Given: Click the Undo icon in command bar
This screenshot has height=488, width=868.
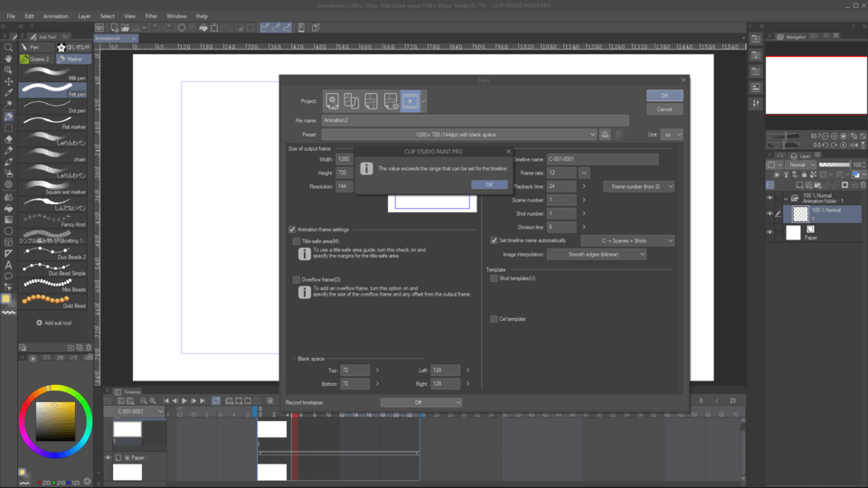Looking at the screenshot, I should (x=156, y=28).
